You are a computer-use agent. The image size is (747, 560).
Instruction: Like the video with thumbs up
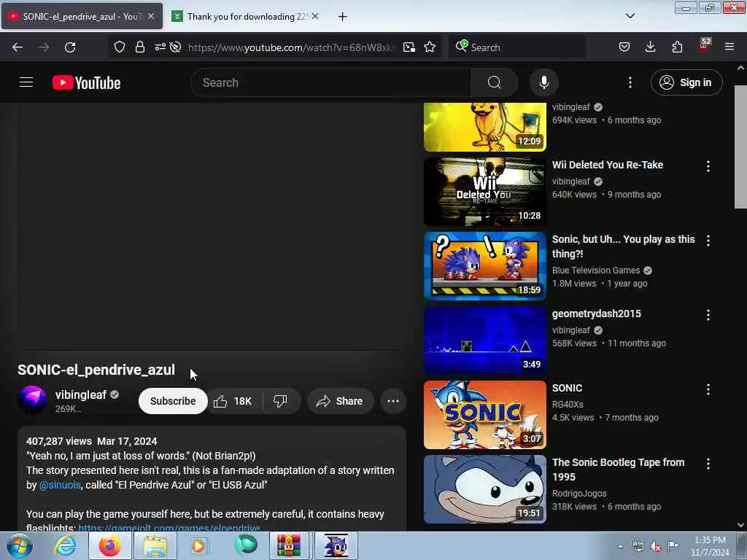[233, 401]
